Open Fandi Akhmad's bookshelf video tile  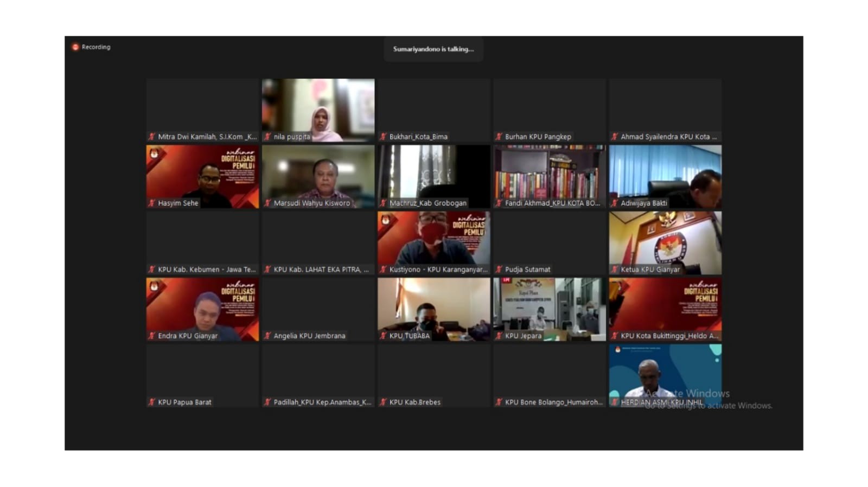[550, 174]
